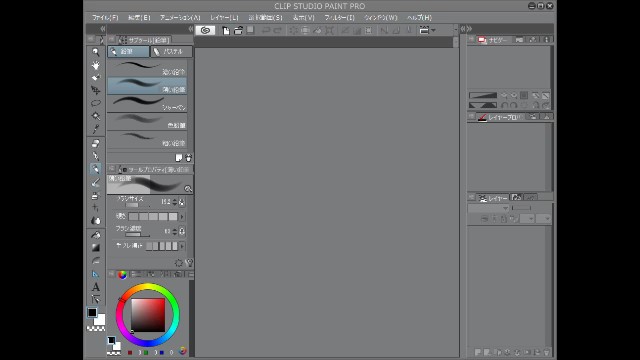Select the Correct line tool
Viewport: 640px width, 360px height.
click(96, 299)
